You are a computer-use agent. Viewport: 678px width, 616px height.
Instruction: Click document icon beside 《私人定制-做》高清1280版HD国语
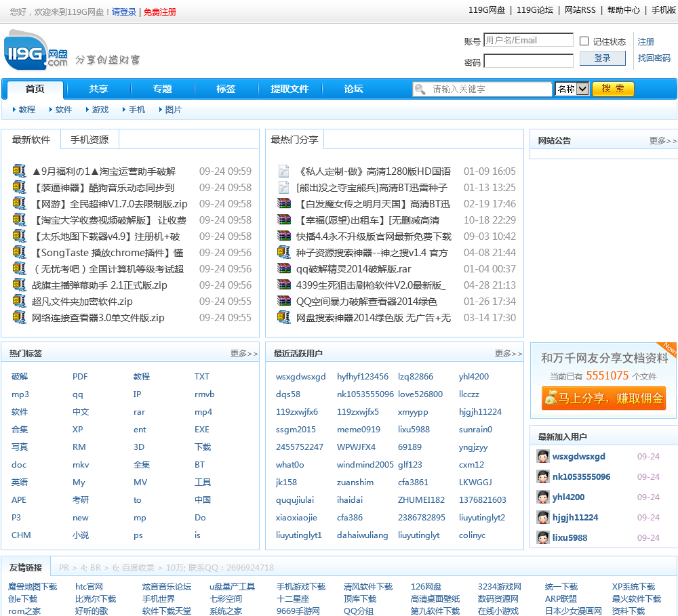coord(283,171)
